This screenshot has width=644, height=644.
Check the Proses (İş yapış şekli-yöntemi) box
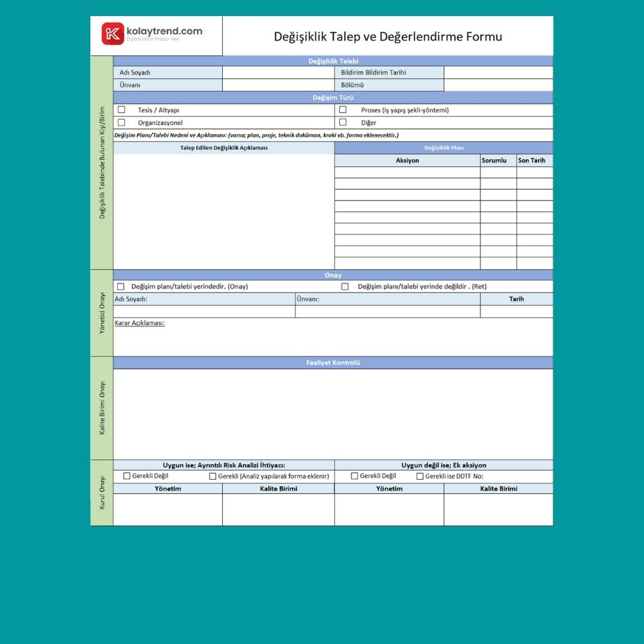click(x=342, y=109)
